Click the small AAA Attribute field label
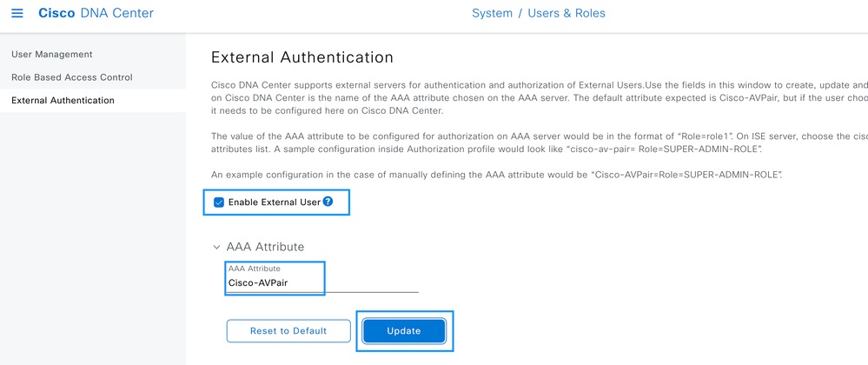 pos(254,269)
